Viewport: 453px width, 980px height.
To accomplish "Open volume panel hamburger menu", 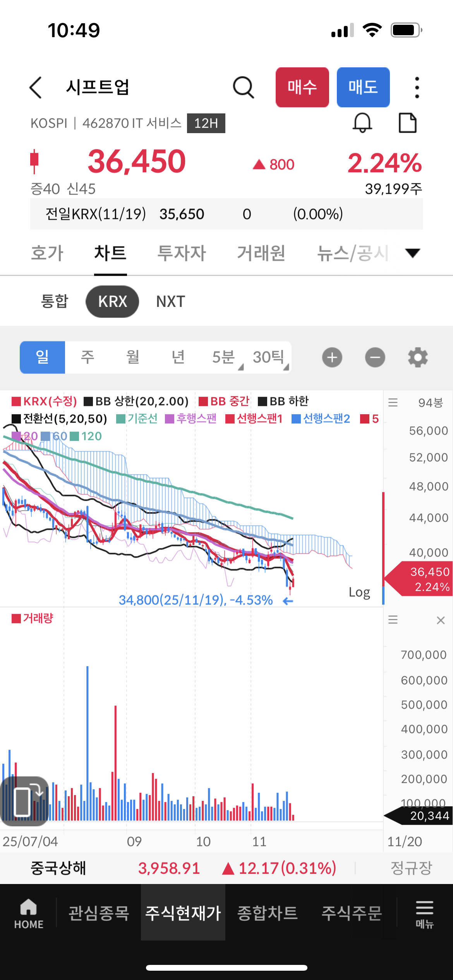I will pyautogui.click(x=393, y=620).
